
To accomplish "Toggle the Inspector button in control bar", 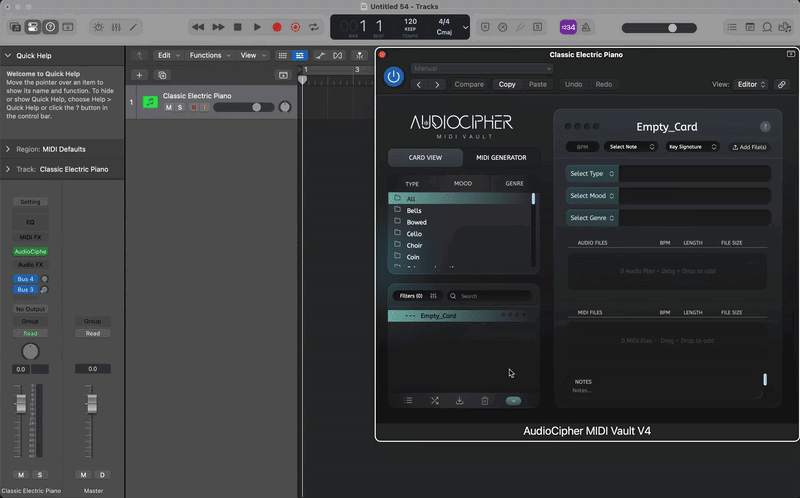I will [x=33, y=27].
